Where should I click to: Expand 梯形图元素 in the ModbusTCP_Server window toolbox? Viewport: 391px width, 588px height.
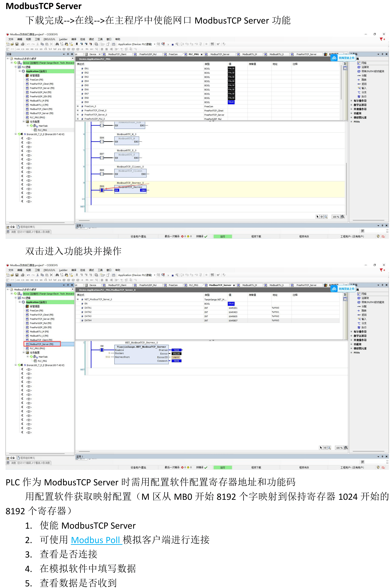tap(351, 348)
